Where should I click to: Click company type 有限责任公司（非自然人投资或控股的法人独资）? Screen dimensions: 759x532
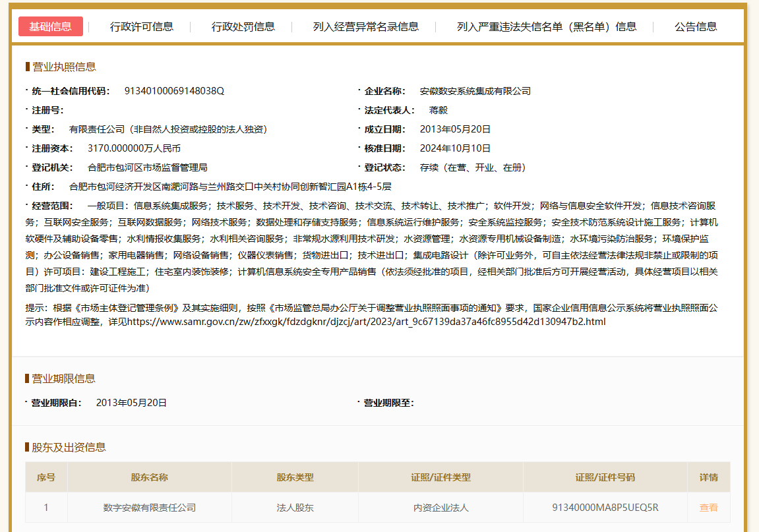click(168, 129)
